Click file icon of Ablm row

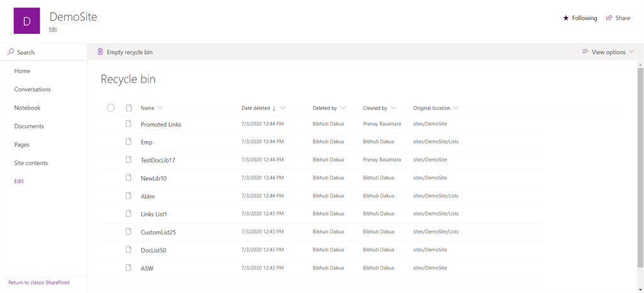(x=128, y=196)
